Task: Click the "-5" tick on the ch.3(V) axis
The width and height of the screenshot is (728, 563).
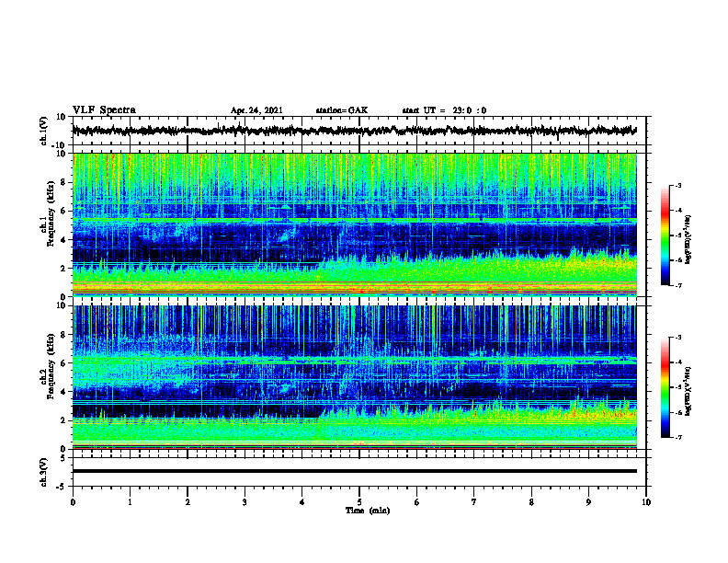Action: coord(63,487)
